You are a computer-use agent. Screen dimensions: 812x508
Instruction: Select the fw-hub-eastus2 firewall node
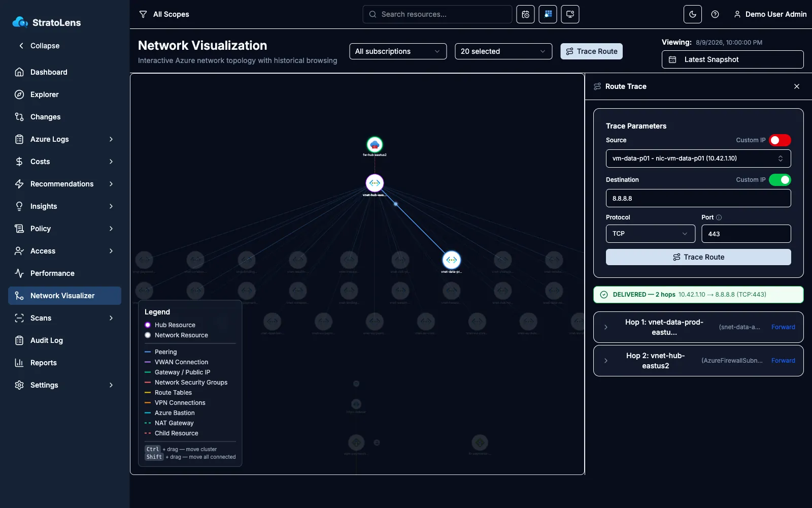click(375, 145)
